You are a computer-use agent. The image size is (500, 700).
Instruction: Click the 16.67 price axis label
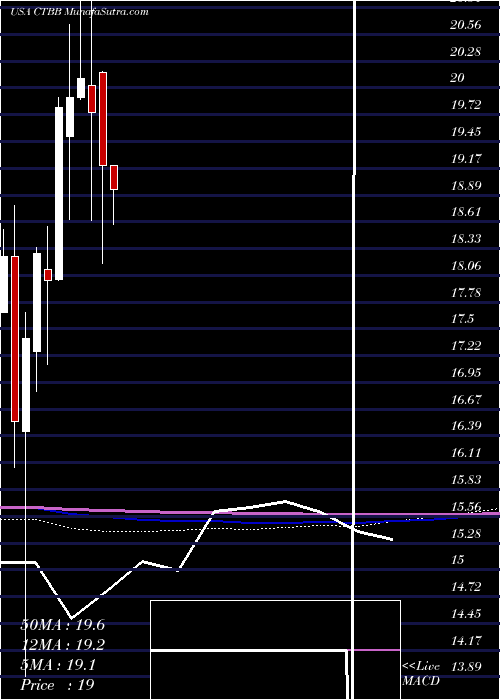466,400
